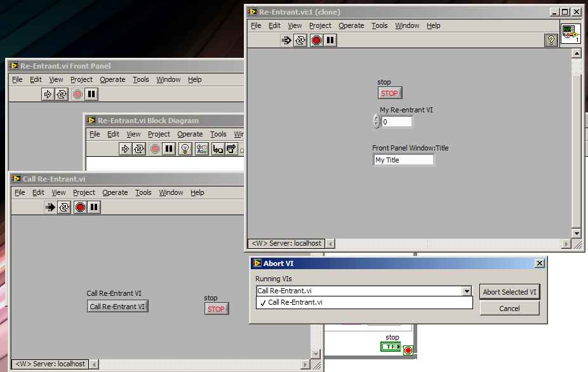Click the Front Panel Window:Title text field
588x372 pixels.
[403, 160]
